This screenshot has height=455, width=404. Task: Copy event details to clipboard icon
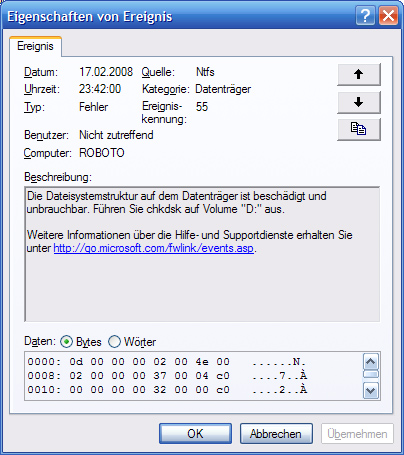pos(359,129)
